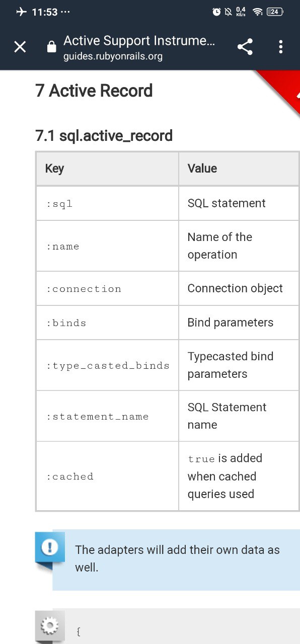The image size is (300, 644).
Task: Tap the adapters note info box
Action: (176, 559)
